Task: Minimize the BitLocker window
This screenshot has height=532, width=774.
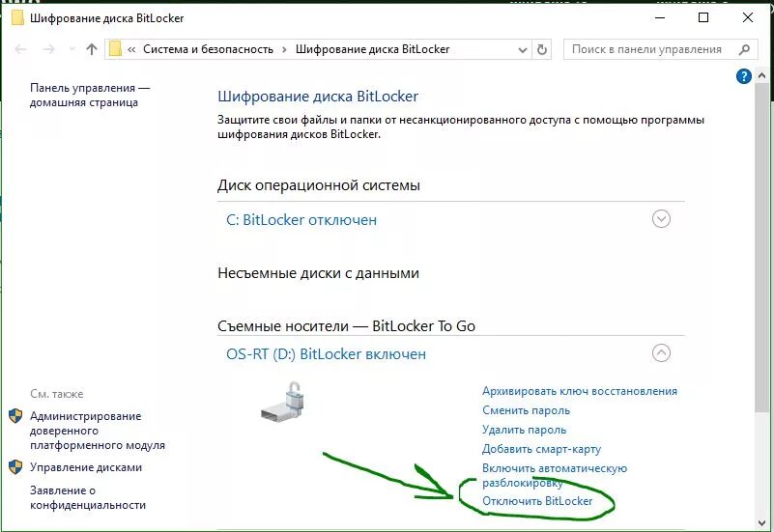Action: 659,17
